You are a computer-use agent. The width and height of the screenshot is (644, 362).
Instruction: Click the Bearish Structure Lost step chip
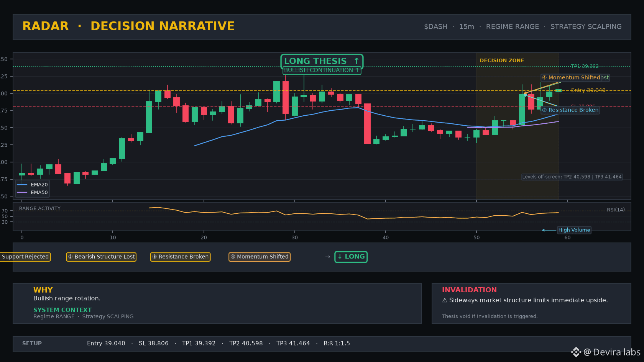point(101,257)
